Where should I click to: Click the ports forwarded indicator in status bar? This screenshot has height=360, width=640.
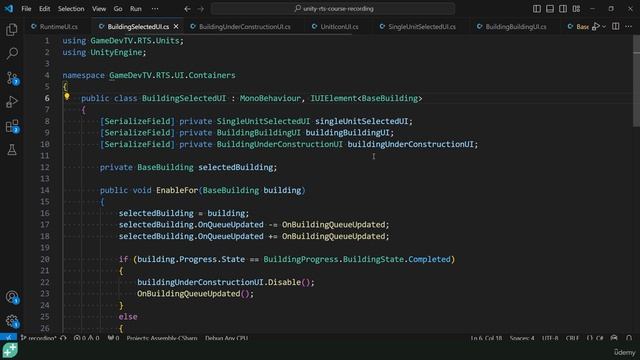coord(113,338)
